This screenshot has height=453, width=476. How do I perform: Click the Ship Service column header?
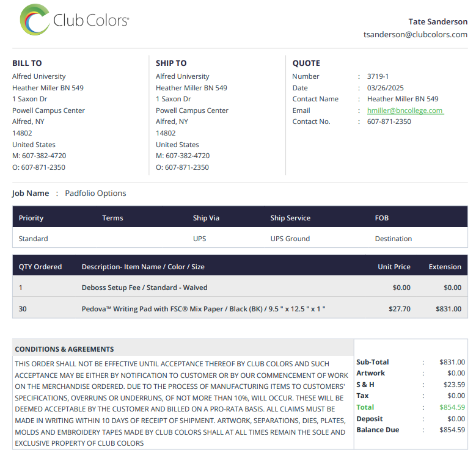(x=290, y=218)
